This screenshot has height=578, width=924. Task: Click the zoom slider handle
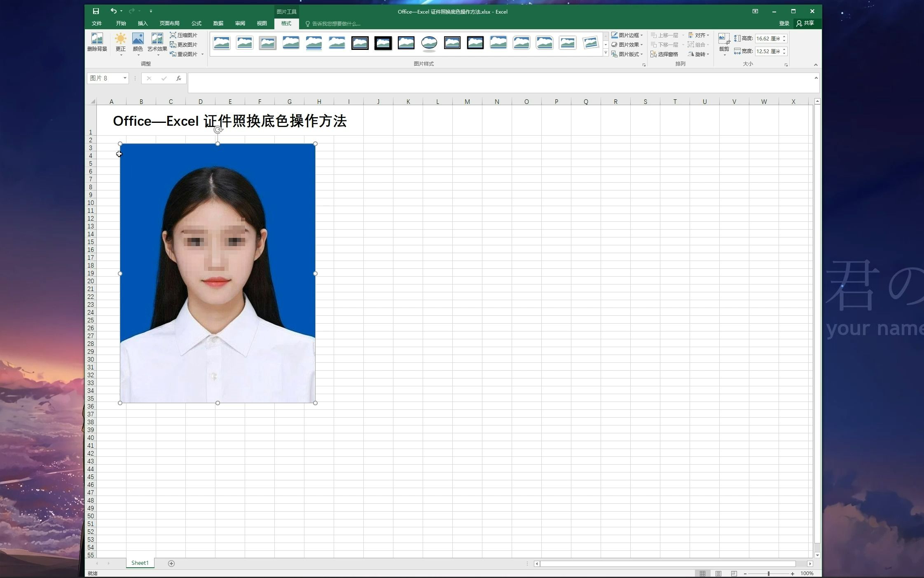[x=769, y=573]
